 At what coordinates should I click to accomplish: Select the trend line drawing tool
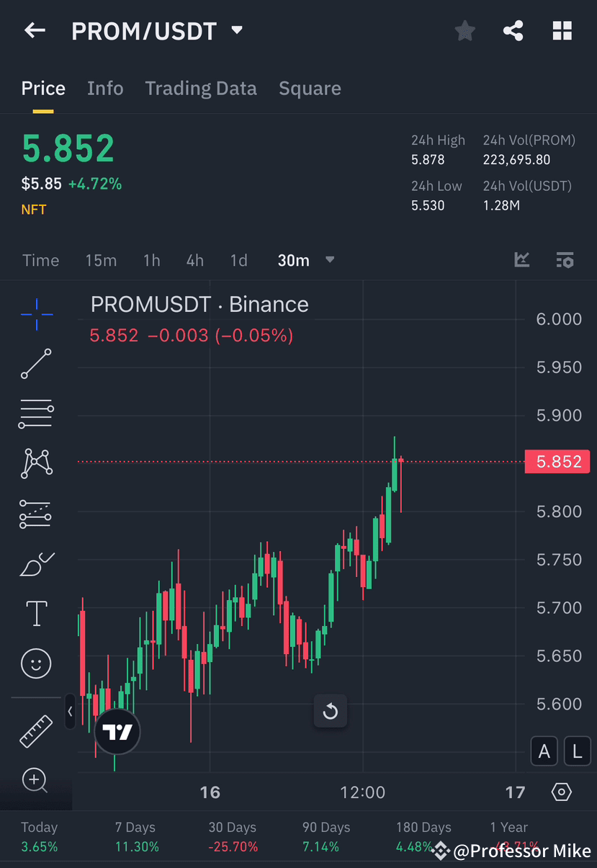pos(36,364)
